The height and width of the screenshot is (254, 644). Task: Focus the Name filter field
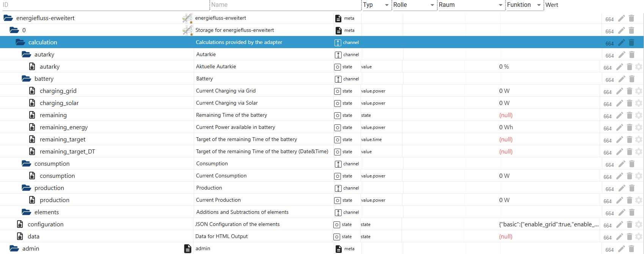(x=284, y=5)
